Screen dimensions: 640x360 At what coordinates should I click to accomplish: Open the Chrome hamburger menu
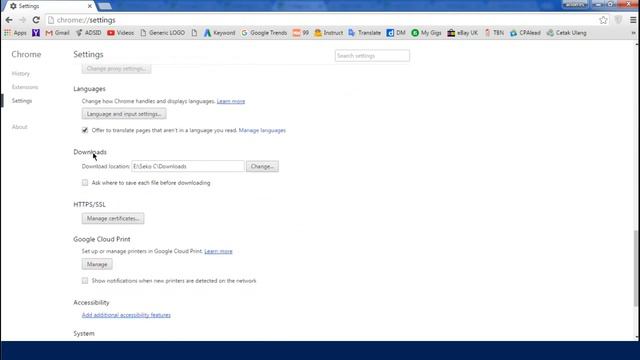click(x=633, y=20)
